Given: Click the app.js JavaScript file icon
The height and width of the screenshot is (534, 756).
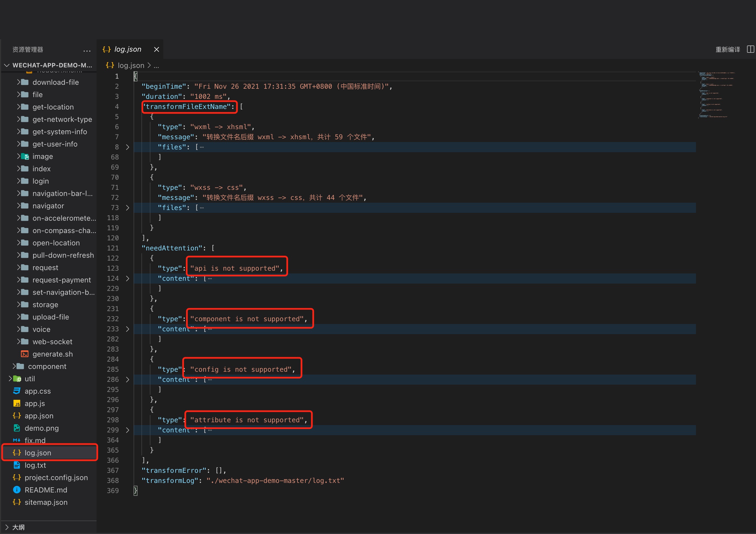Looking at the screenshot, I should pos(17,403).
